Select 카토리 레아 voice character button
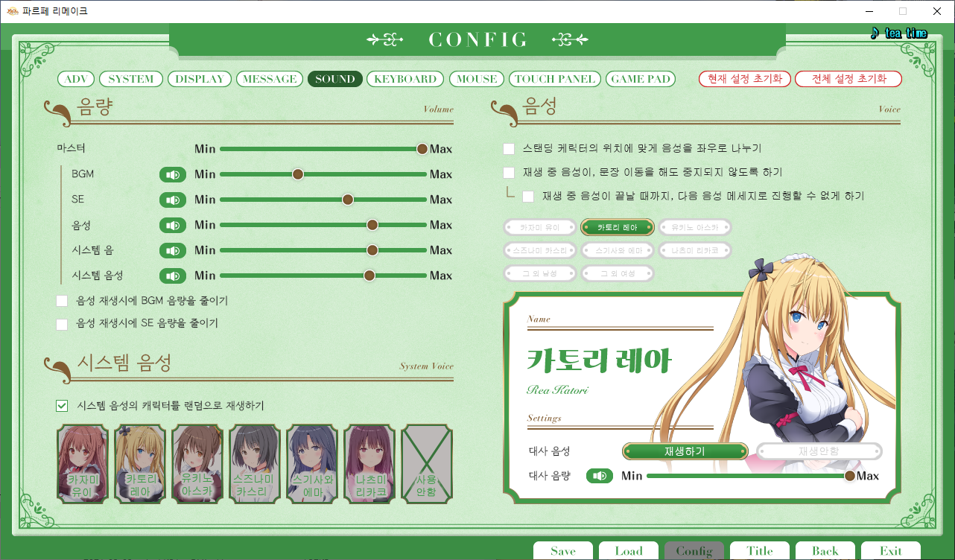The width and height of the screenshot is (955, 560). (618, 227)
